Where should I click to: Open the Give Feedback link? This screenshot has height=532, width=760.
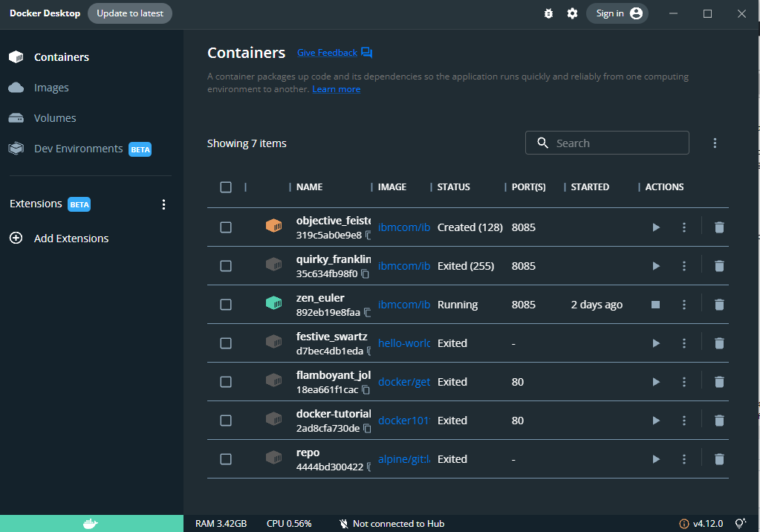click(x=328, y=52)
